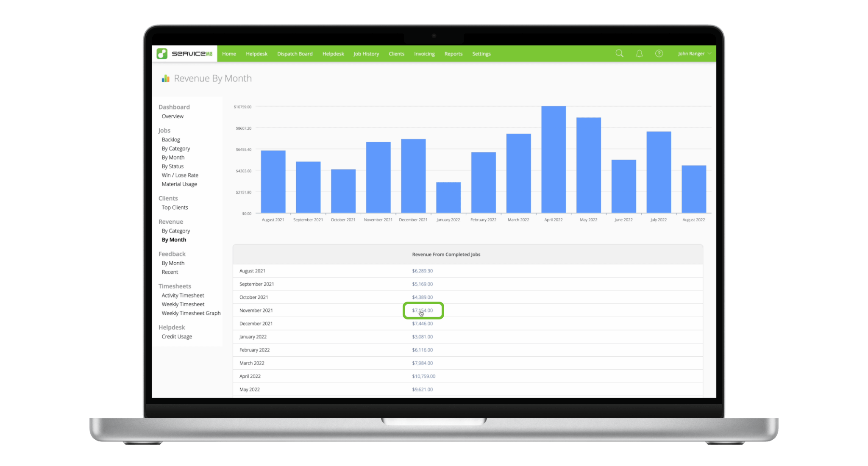
Task: Toggle visibility of Timesheets section
Action: coord(175,286)
